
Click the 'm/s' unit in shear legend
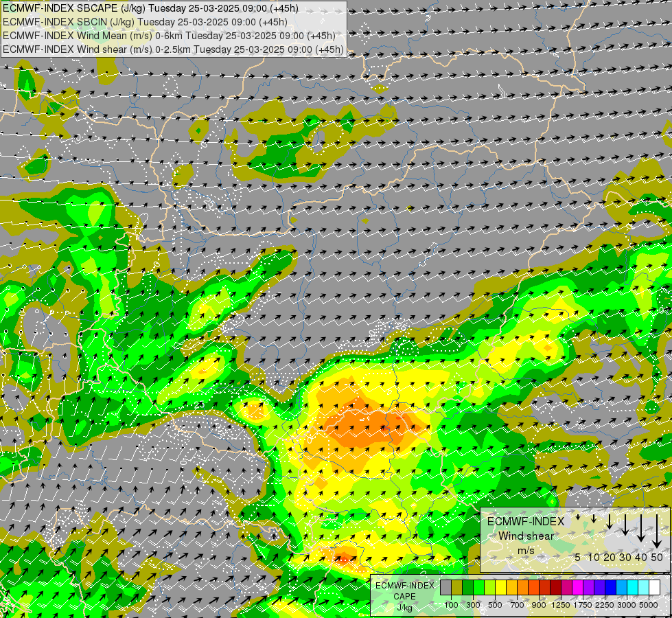point(526,551)
